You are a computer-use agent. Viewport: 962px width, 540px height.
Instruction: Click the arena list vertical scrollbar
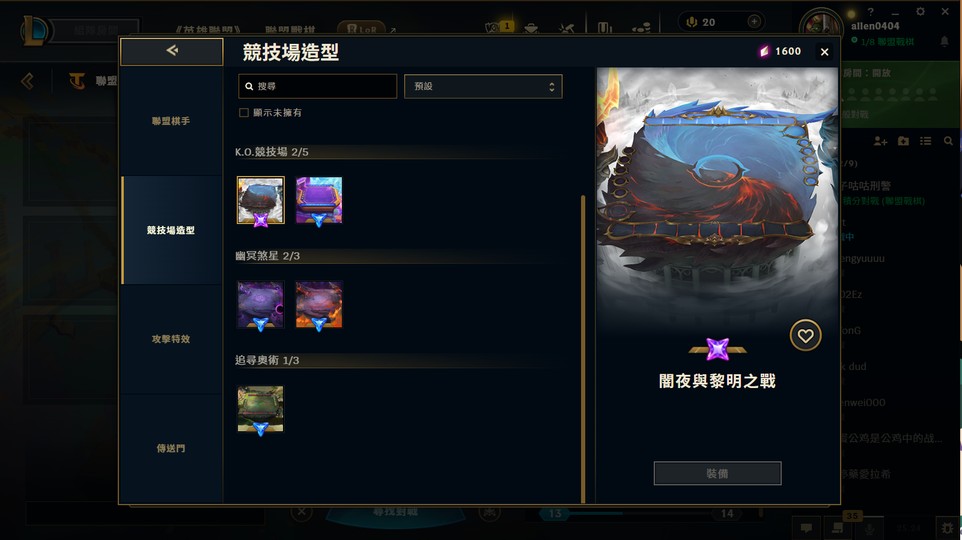click(583, 349)
